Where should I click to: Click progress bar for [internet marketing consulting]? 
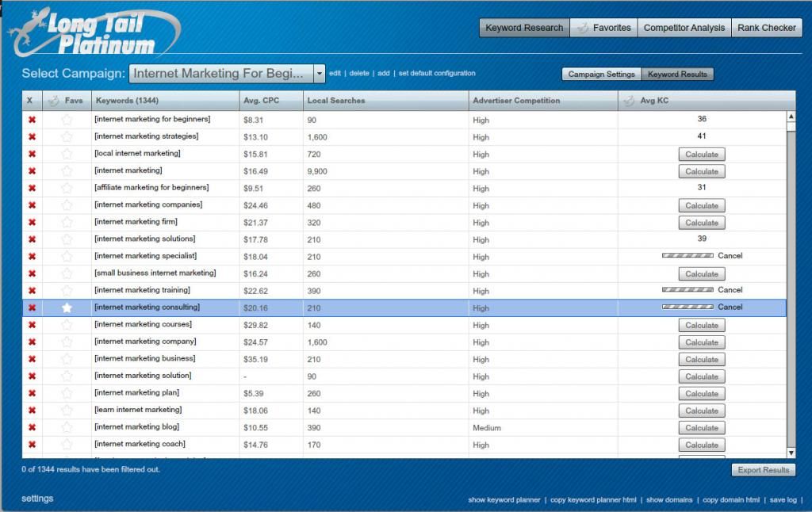click(688, 307)
